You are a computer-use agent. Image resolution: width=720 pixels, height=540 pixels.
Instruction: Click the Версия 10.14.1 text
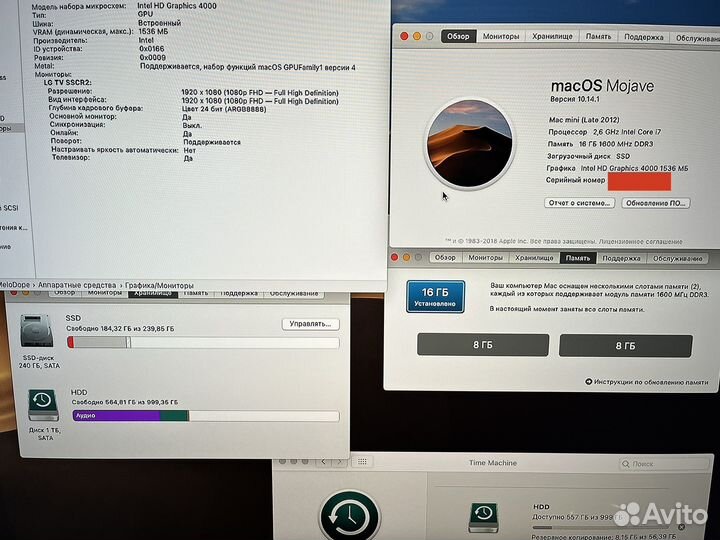[575, 99]
